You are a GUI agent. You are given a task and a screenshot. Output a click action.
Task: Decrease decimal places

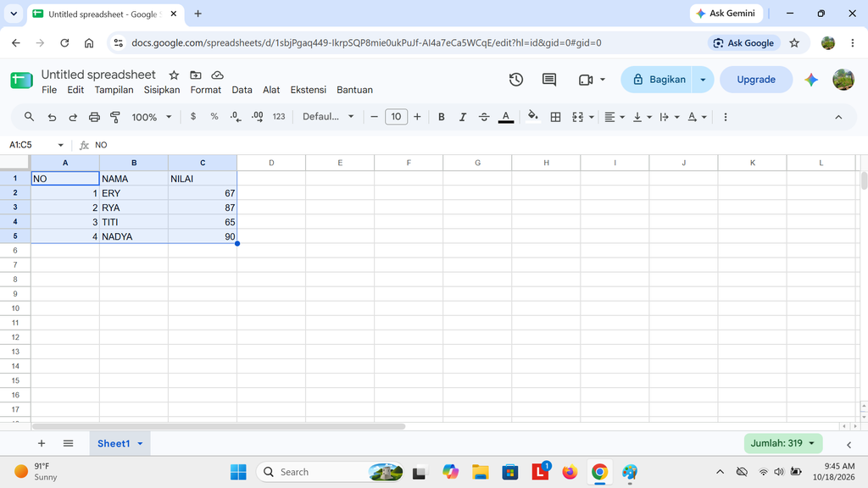(x=236, y=117)
